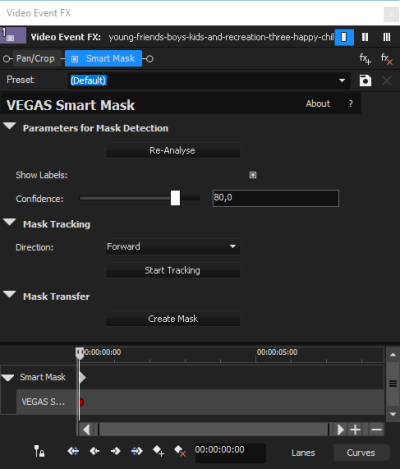Create a new keyframe with diamond plus icon

point(158,451)
